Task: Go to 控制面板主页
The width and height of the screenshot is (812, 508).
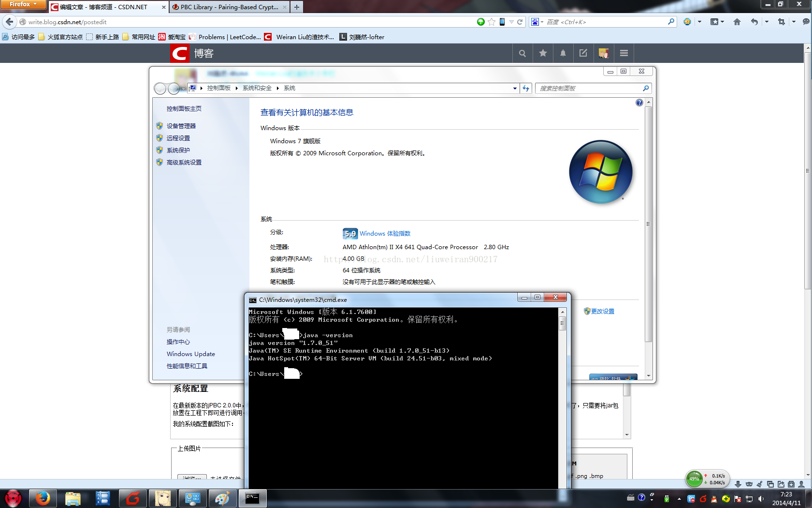Action: pyautogui.click(x=184, y=108)
